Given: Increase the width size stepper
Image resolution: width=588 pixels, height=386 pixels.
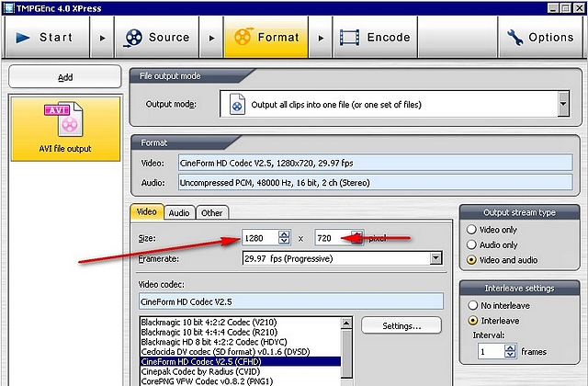Looking at the screenshot, I should (x=285, y=234).
